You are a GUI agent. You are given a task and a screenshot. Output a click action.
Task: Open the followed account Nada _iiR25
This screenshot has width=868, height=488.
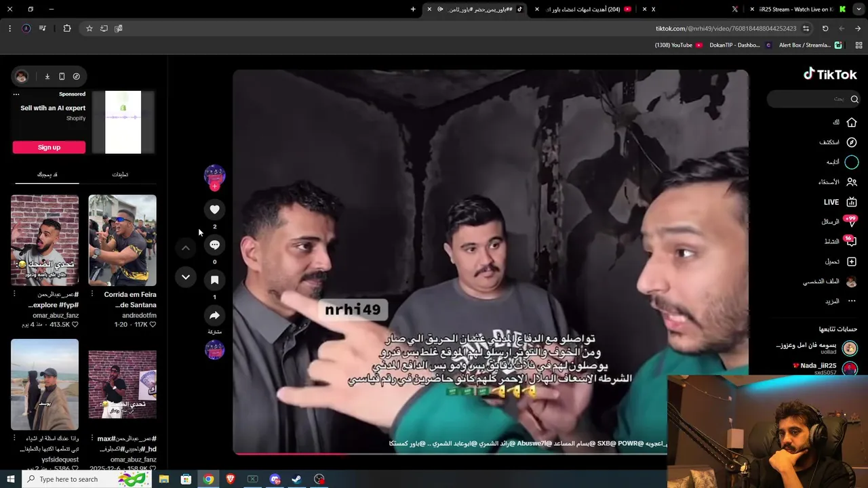point(824,369)
